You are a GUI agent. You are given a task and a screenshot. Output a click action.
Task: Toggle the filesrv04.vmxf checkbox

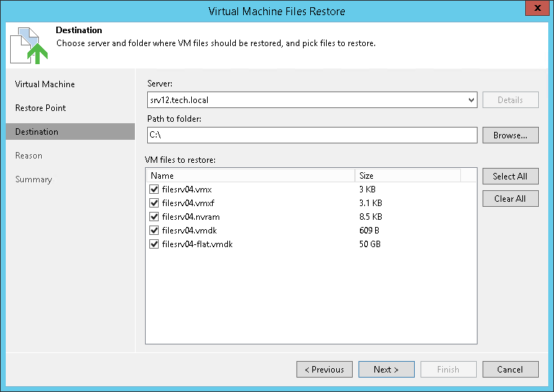tap(154, 203)
